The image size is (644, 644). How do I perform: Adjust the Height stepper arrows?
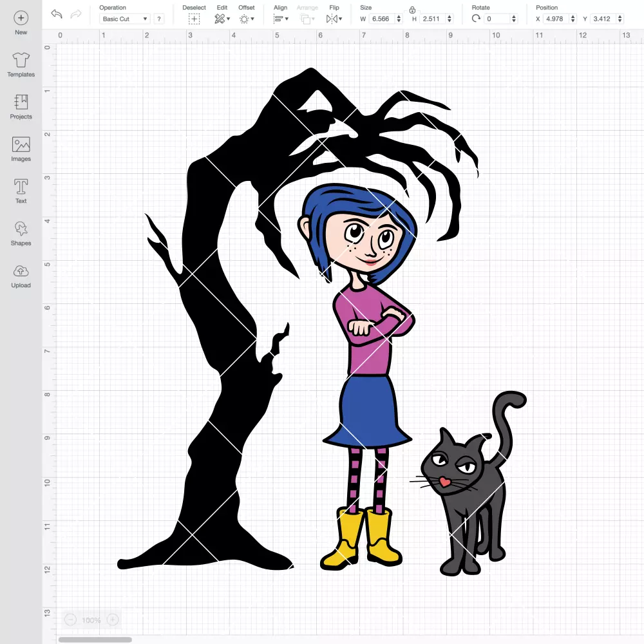pos(450,19)
